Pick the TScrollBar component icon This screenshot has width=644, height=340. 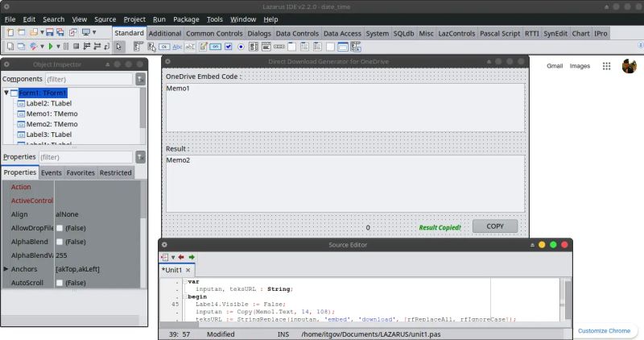coord(279,47)
